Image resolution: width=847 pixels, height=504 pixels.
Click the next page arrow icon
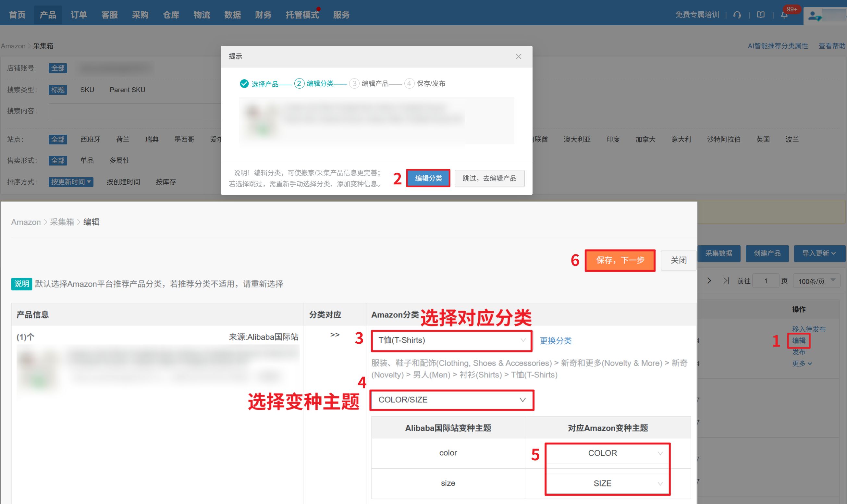[709, 281]
